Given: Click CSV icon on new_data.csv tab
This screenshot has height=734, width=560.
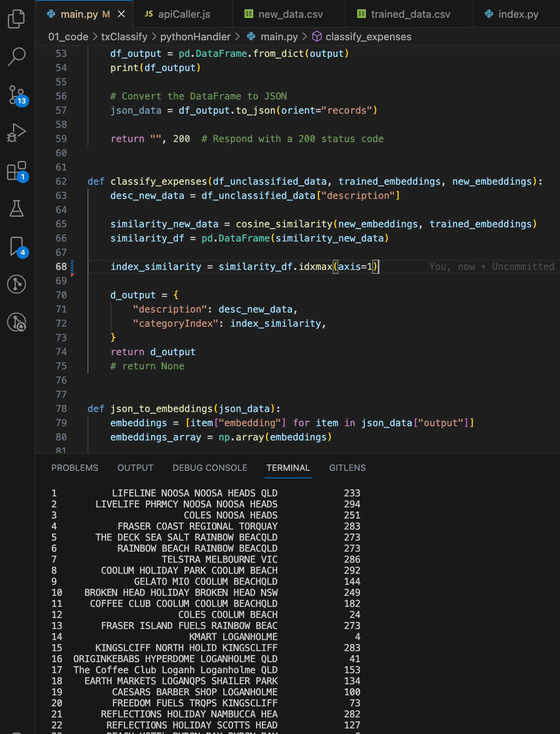Looking at the screenshot, I should 249,14.
